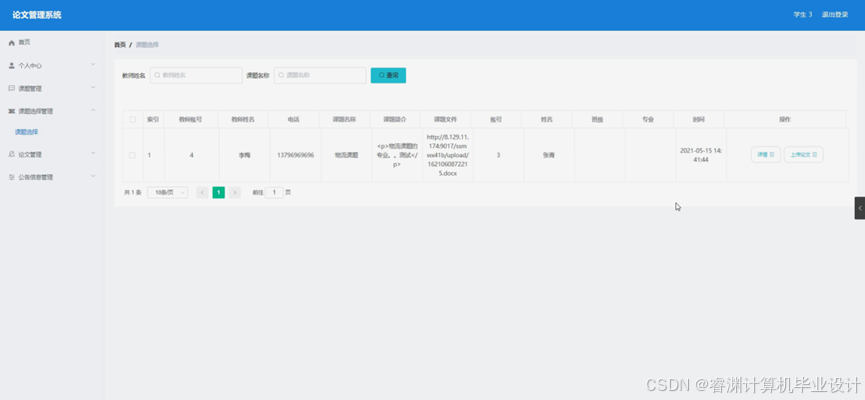Click the topic name cell 物流课题
This screenshot has height=400, width=865.
pyautogui.click(x=346, y=156)
